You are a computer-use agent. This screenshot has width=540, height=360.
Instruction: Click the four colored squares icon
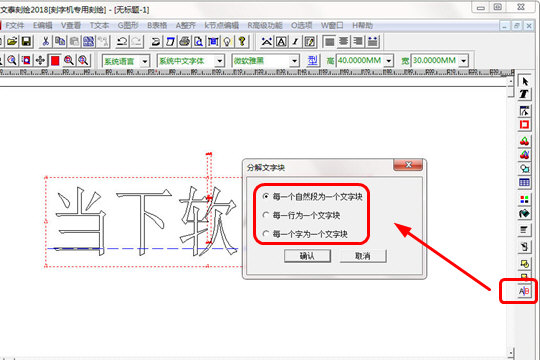525,199
